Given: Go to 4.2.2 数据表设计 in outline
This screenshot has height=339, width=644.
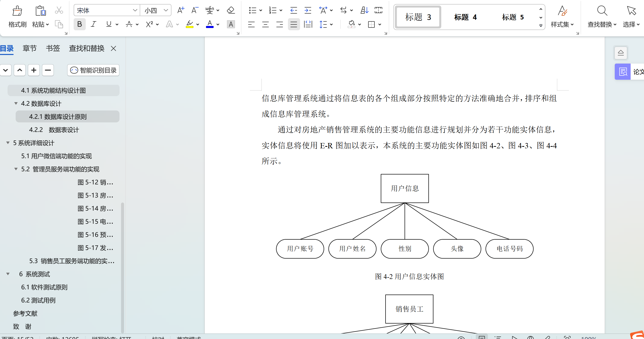Looking at the screenshot, I should click(x=54, y=130).
